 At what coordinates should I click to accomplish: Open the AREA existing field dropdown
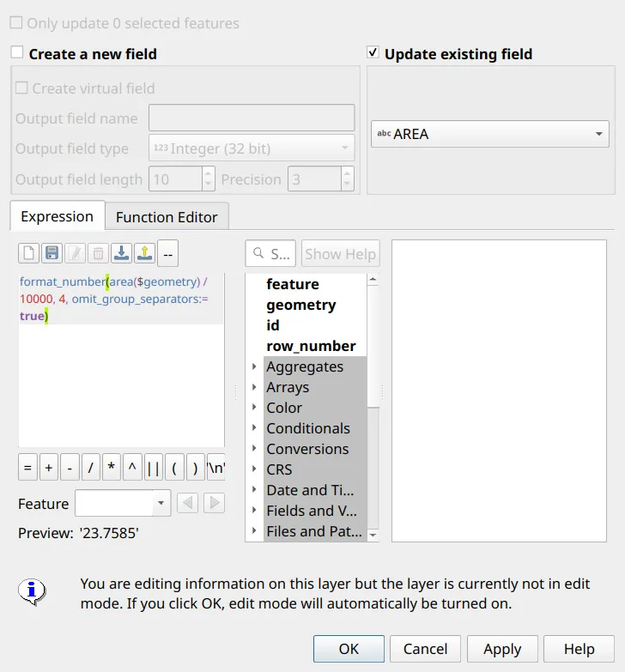point(490,134)
